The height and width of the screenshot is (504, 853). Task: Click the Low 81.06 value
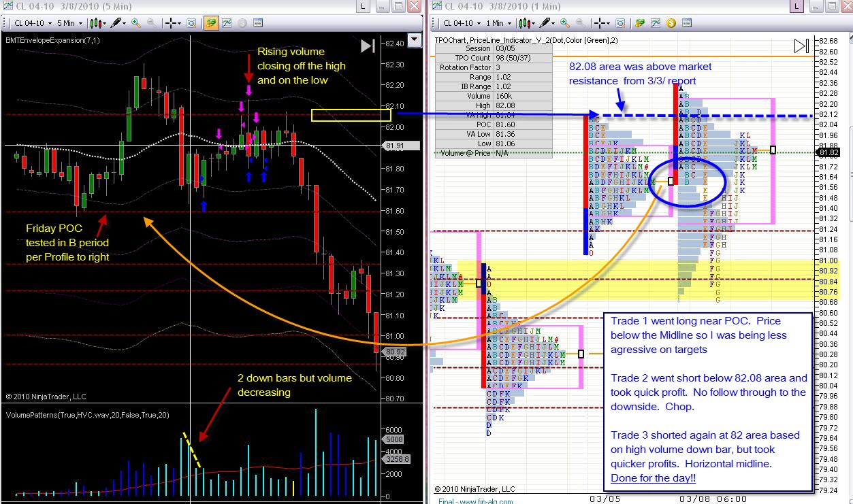pos(523,144)
